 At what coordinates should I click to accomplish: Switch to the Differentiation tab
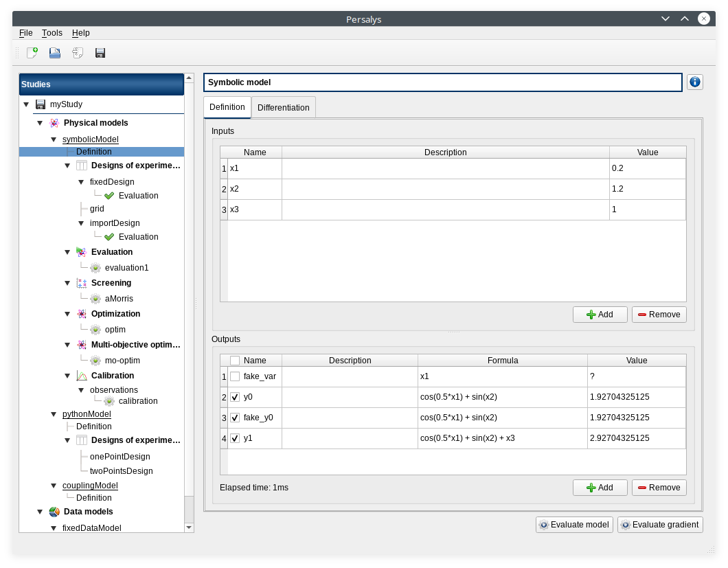point(283,108)
